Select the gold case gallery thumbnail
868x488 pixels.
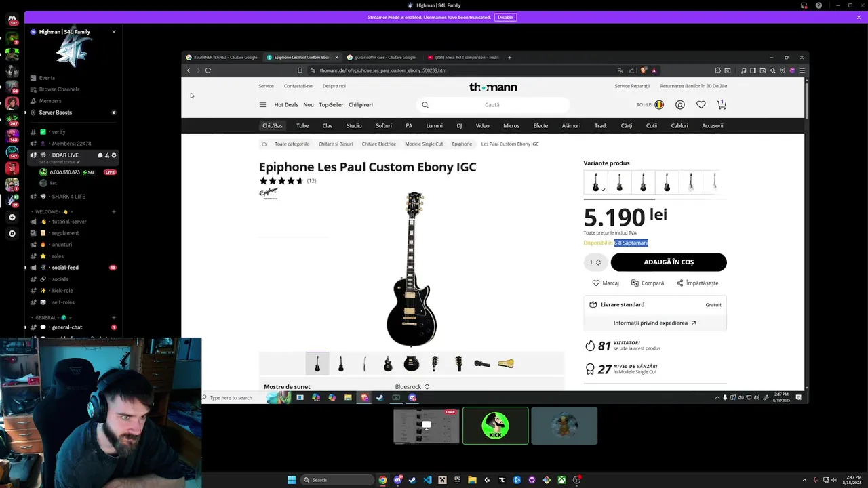point(506,363)
